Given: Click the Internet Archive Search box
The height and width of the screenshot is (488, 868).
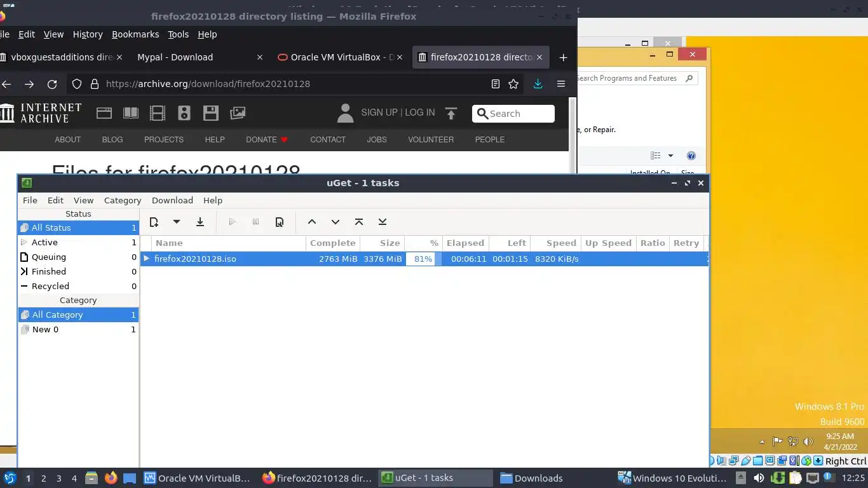Looking at the screenshot, I should [513, 114].
